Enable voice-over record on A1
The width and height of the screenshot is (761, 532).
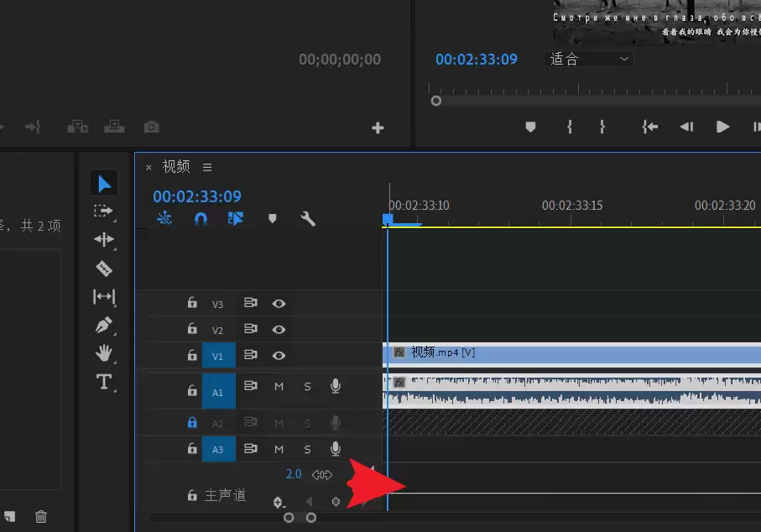click(x=336, y=386)
